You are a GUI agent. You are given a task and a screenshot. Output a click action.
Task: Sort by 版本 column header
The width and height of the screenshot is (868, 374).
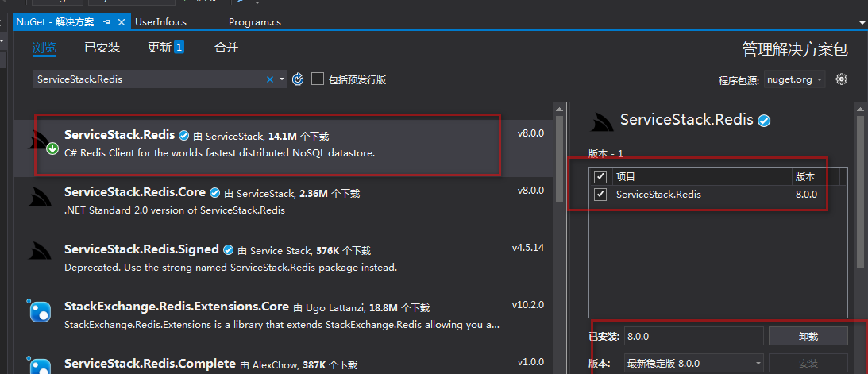[816, 177]
